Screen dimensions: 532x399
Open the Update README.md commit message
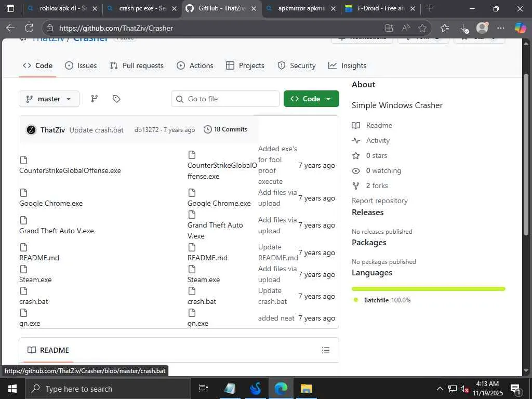tap(278, 252)
